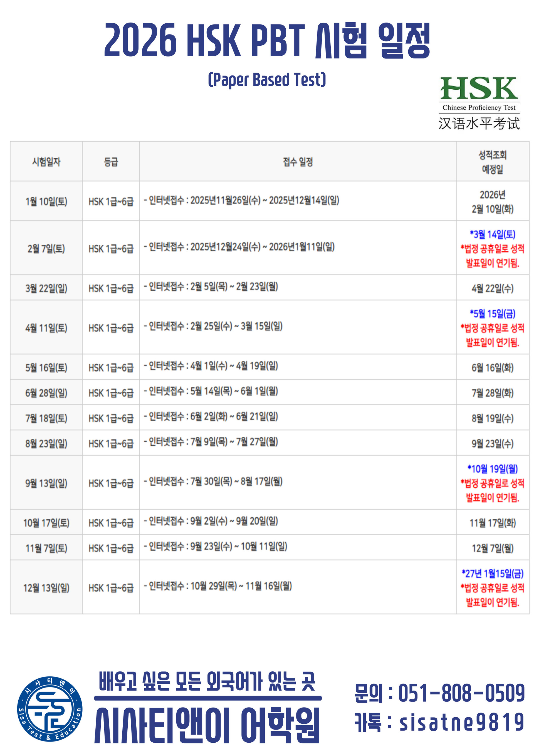
Task: Click the blue *10월 19일(월) result date
Action: 492,468
